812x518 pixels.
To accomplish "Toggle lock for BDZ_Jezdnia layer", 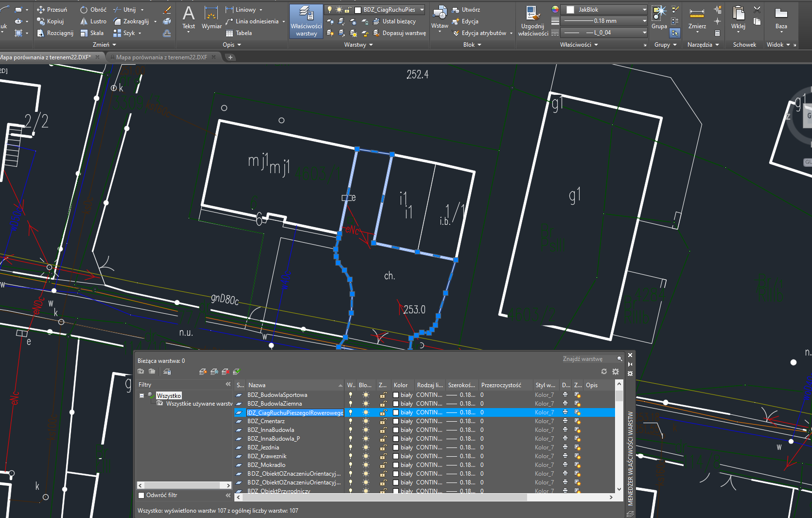I will click(x=383, y=447).
